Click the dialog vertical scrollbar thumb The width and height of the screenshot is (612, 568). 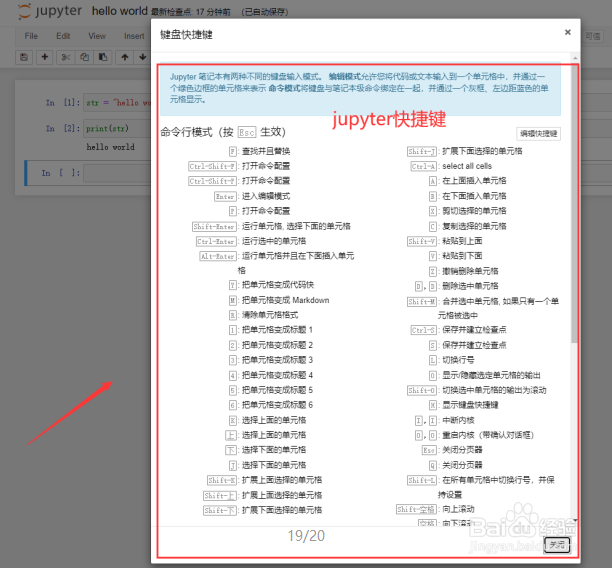point(574,203)
